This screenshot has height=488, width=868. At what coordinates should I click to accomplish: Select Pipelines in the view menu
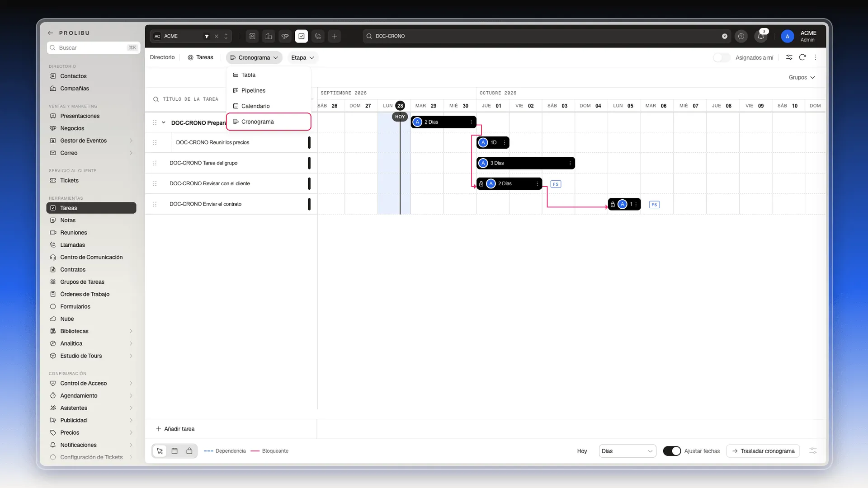269,90
